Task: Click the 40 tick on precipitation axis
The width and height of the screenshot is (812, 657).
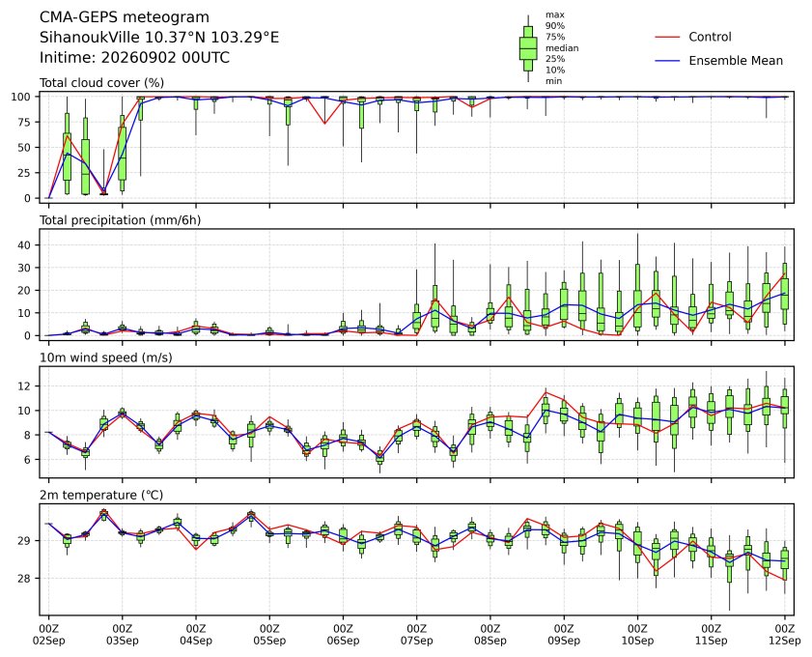Action: point(25,244)
